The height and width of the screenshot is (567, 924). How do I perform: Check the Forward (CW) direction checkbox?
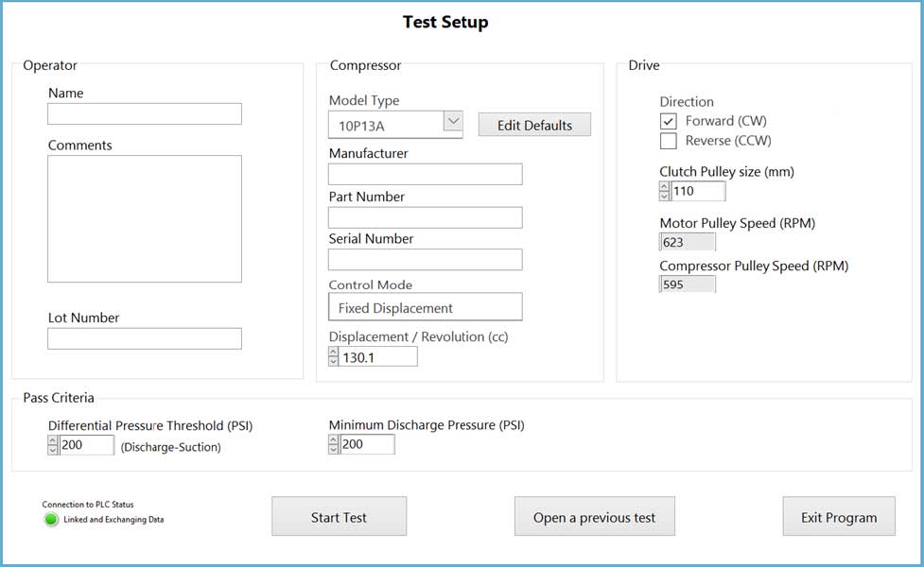click(x=669, y=121)
